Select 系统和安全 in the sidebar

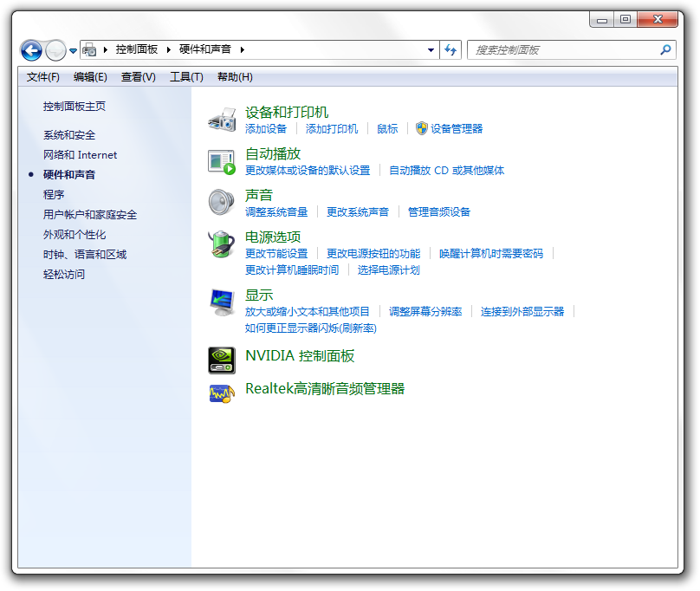[69, 135]
